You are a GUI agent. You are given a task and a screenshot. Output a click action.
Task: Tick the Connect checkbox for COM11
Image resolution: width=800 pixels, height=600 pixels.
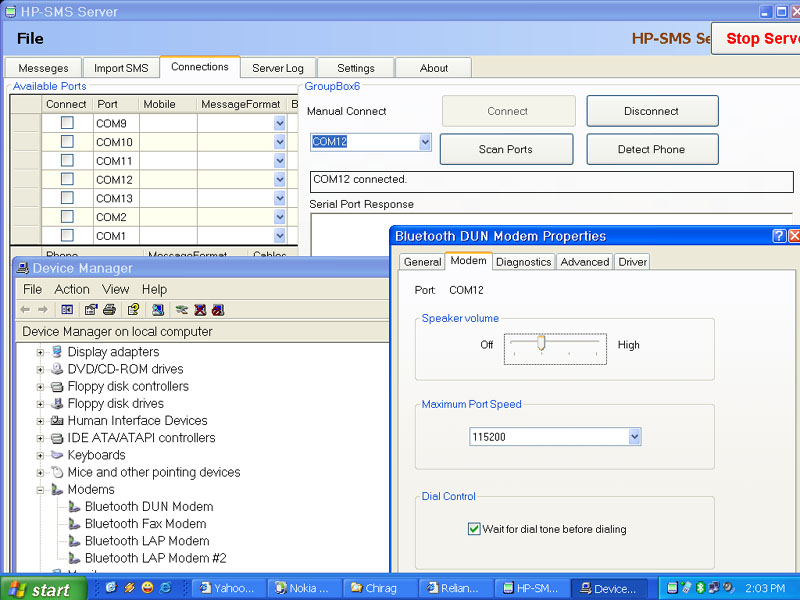click(67, 160)
